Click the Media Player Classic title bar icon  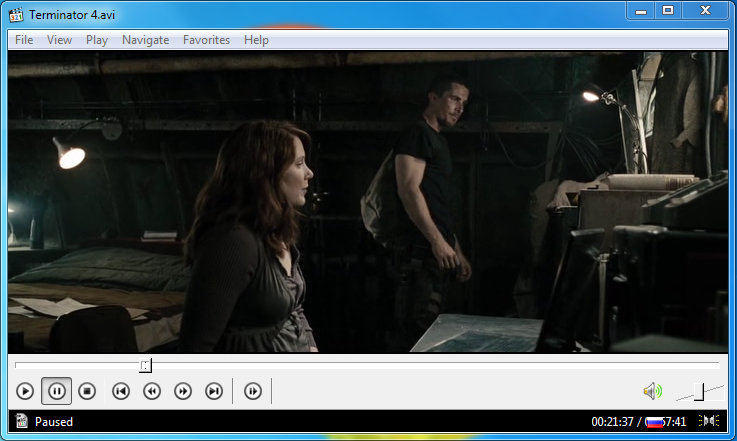pos(16,15)
